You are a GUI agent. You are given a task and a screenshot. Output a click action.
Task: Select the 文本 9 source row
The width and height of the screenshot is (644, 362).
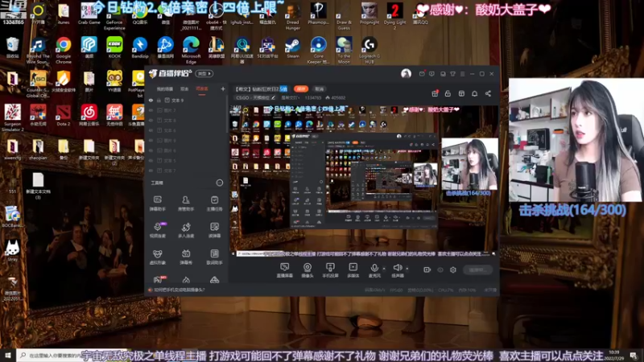pyautogui.click(x=187, y=100)
